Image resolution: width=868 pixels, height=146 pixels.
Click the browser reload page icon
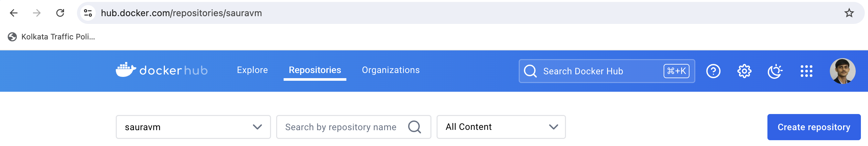coord(60,13)
